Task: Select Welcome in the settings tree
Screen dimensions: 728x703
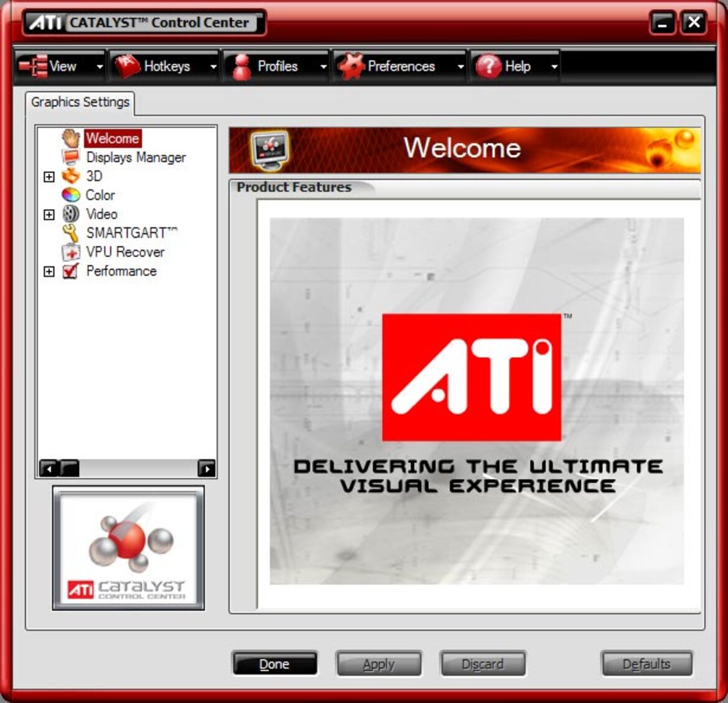Action: tap(113, 138)
